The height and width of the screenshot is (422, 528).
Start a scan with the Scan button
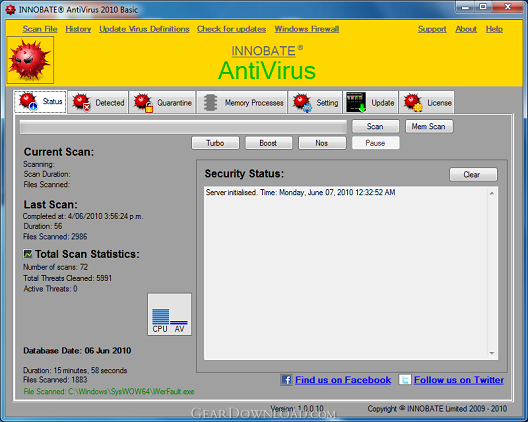(375, 126)
